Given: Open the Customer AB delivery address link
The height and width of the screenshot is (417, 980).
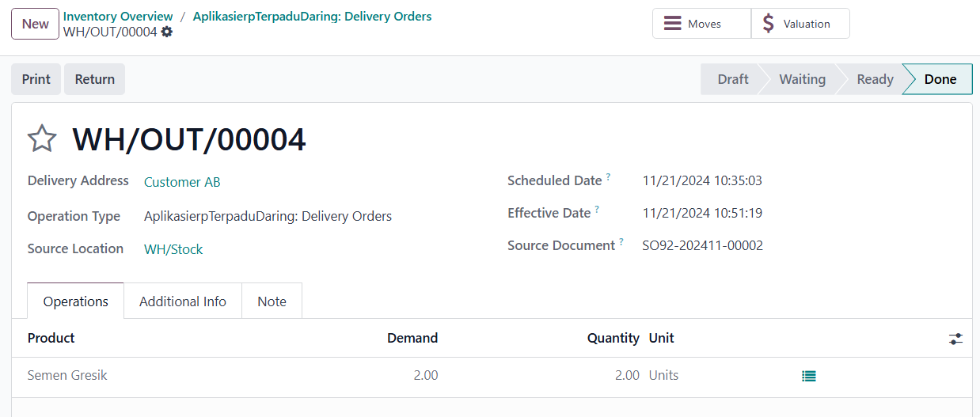Looking at the screenshot, I should [182, 182].
